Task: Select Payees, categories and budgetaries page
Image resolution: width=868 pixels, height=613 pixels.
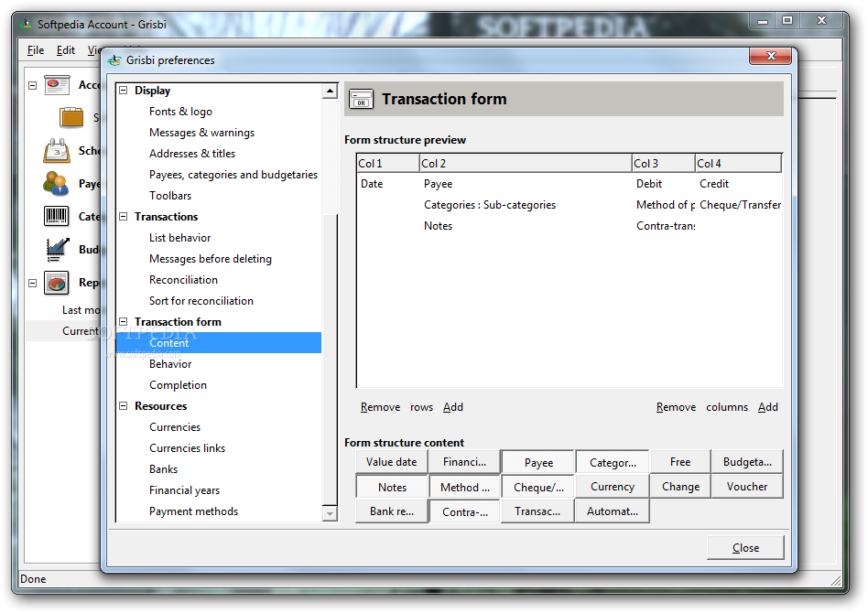Action: click(x=233, y=174)
